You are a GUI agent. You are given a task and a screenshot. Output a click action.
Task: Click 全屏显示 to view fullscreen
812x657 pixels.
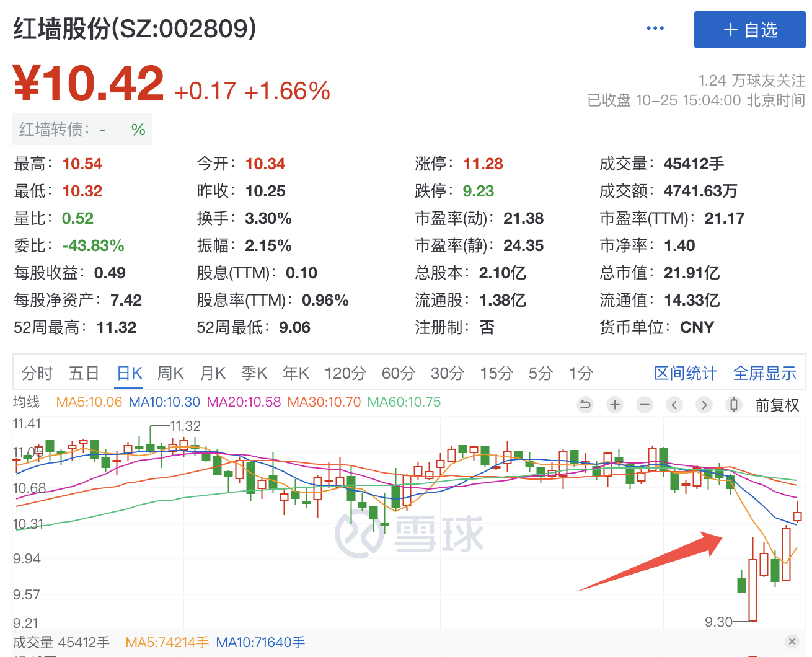pyautogui.click(x=764, y=373)
